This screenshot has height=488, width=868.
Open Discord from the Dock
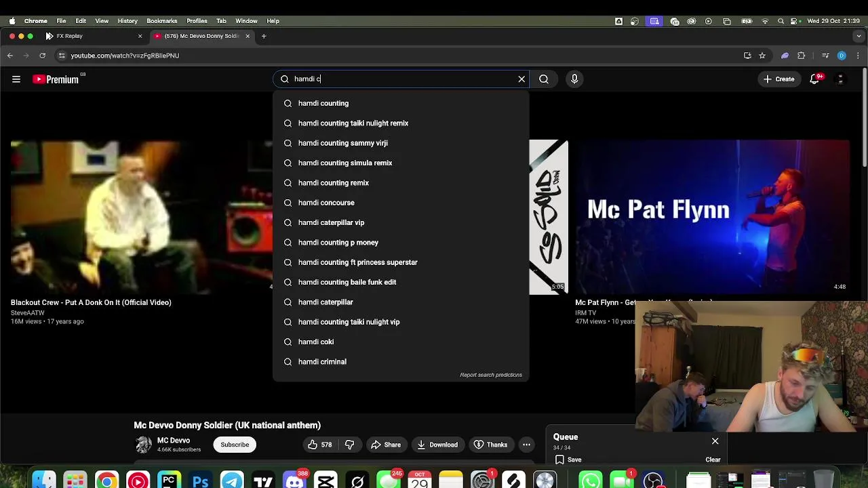click(295, 481)
